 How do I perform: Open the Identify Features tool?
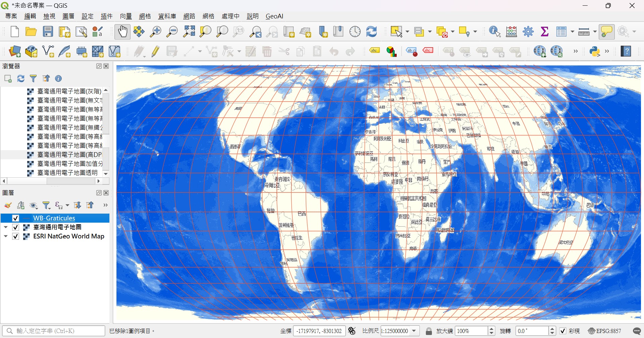(x=495, y=32)
